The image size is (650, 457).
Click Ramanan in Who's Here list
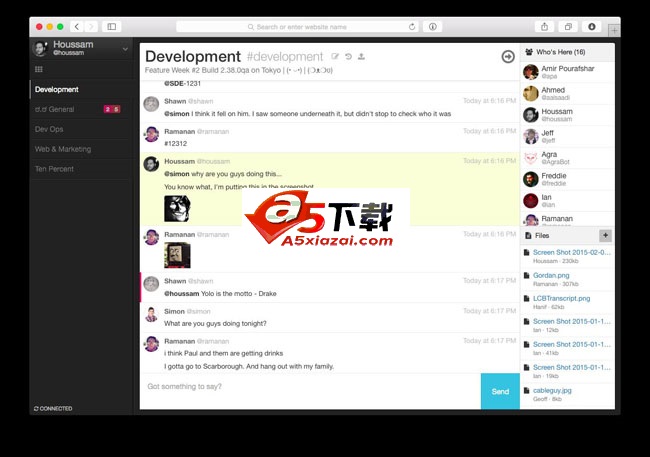(567, 219)
